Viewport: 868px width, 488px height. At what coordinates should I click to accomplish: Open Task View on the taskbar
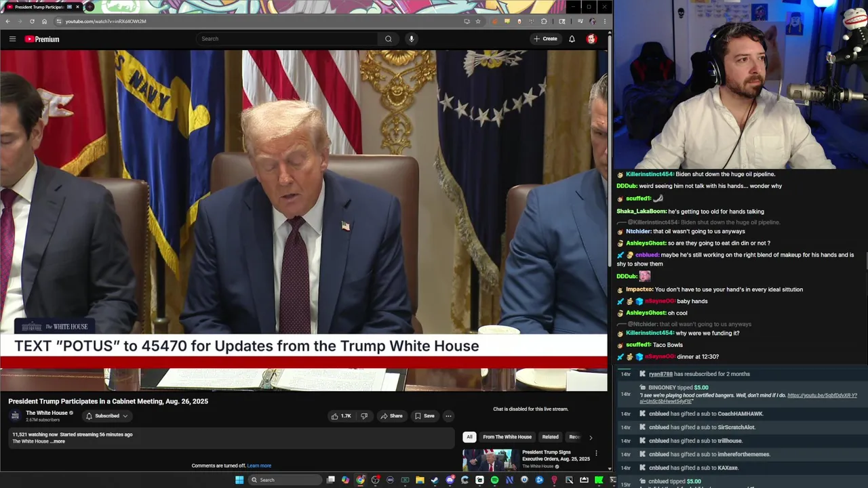[330, 480]
